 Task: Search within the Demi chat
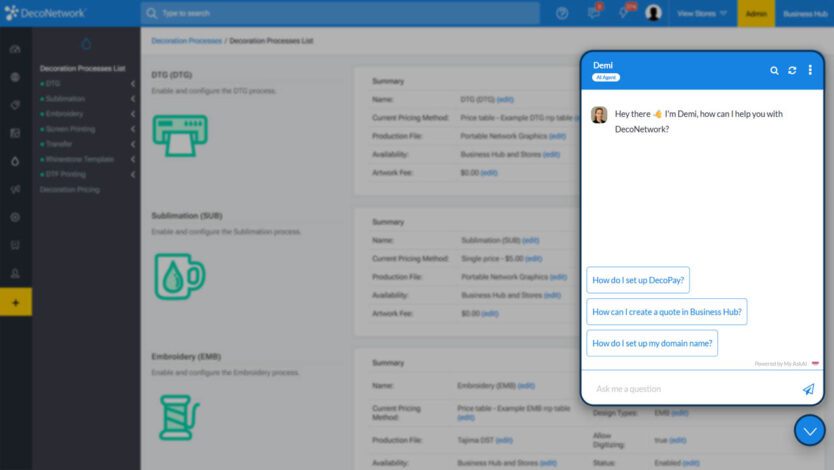pos(774,70)
